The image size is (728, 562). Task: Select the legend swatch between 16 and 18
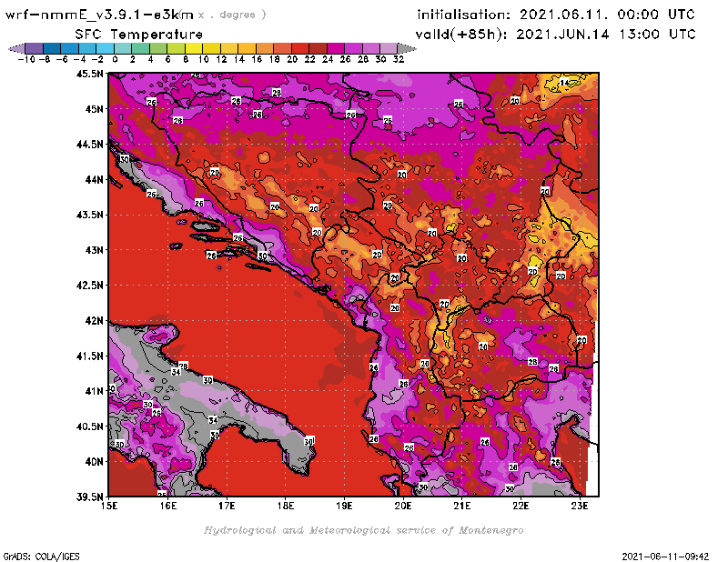coord(265,49)
